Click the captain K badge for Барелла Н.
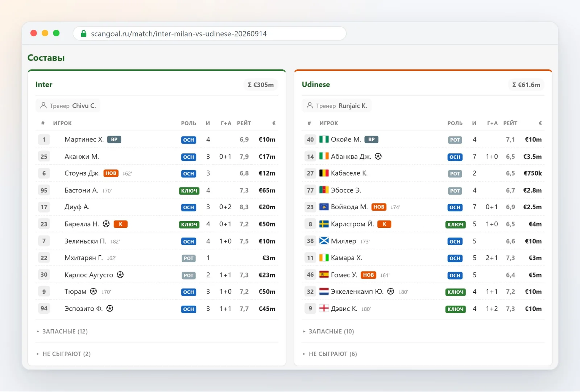The height and width of the screenshot is (392, 580). click(x=121, y=224)
